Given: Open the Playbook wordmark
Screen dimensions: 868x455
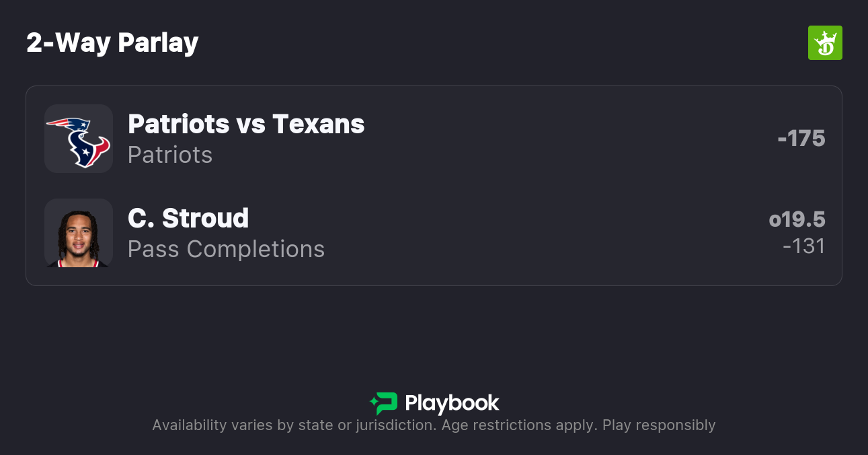Looking at the screenshot, I should tap(452, 403).
